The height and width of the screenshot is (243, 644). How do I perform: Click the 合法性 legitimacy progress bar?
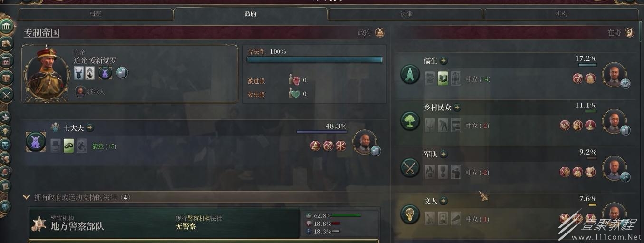pos(314,60)
